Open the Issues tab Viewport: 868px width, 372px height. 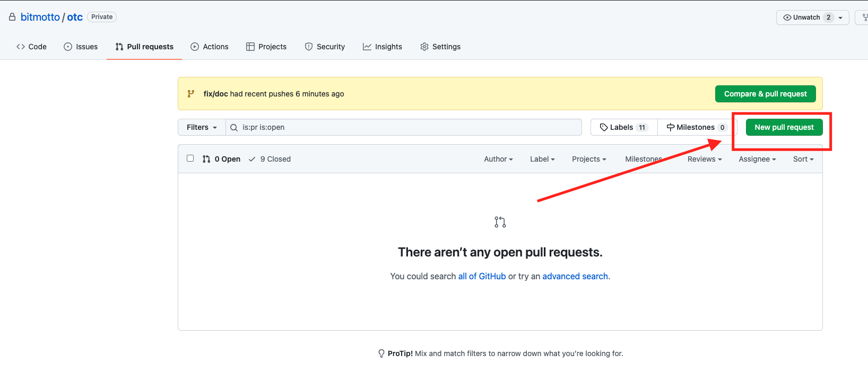click(81, 47)
